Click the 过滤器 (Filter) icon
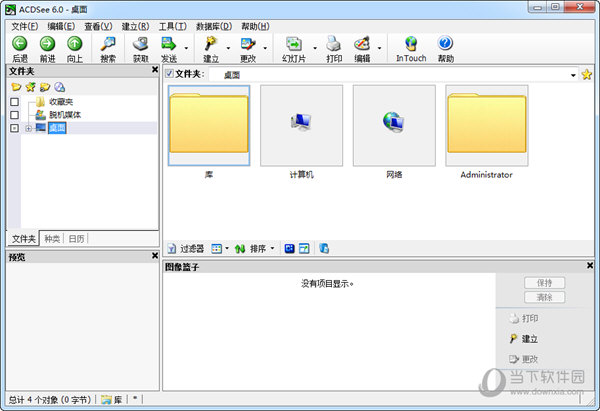The width and height of the screenshot is (600, 411). 172,249
